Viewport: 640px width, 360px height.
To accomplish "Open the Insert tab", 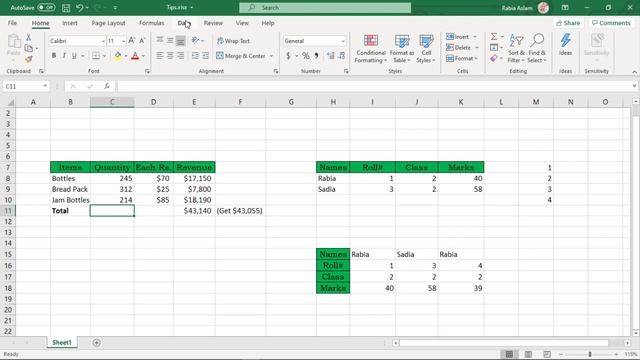I will 70,23.
